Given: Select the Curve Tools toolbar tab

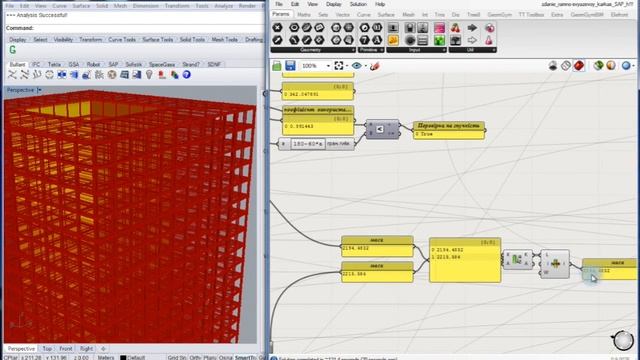Looking at the screenshot, I should (122, 40).
